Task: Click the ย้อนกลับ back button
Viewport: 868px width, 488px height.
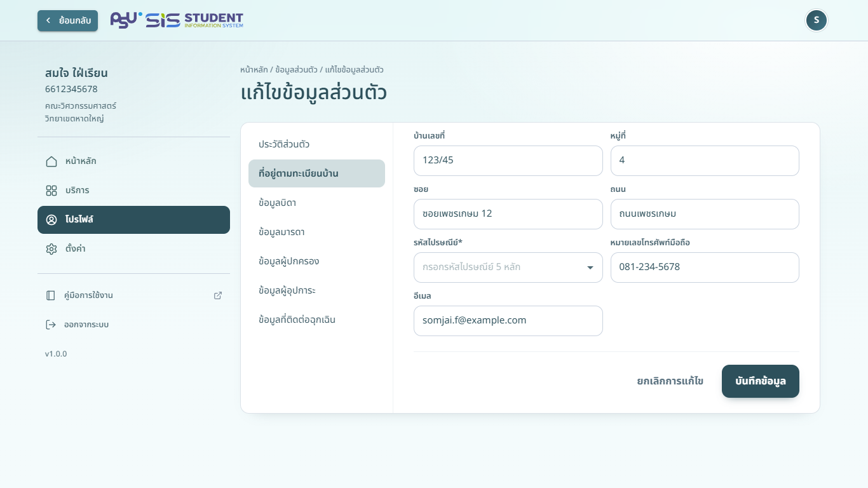Action: click(67, 20)
